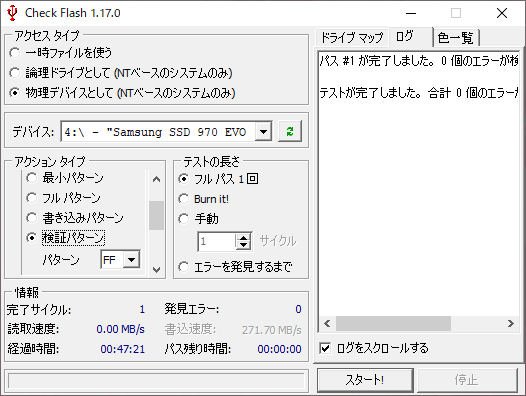Open the パターン FF dropdown
Viewport: 526px width, 396px height.
pyautogui.click(x=132, y=259)
